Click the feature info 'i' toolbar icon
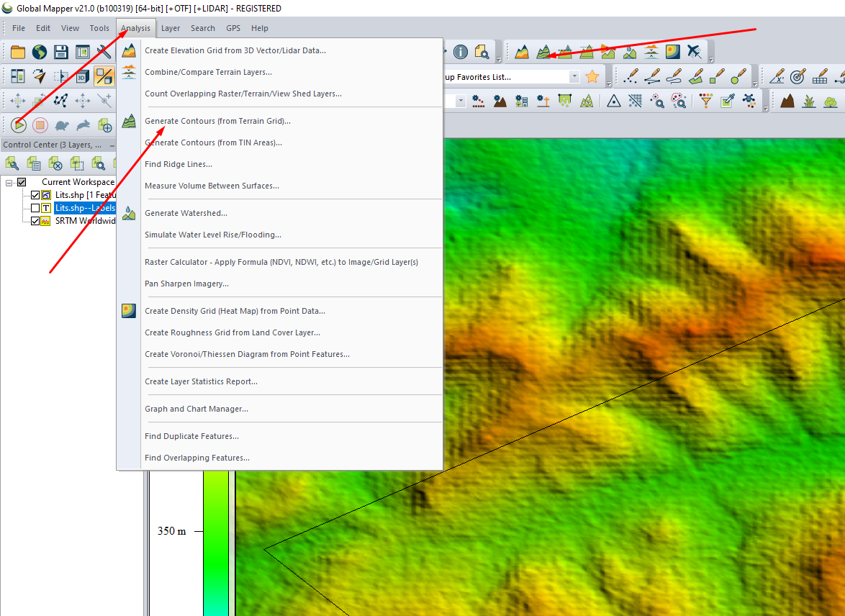Image resolution: width=845 pixels, height=616 pixels. click(x=460, y=52)
